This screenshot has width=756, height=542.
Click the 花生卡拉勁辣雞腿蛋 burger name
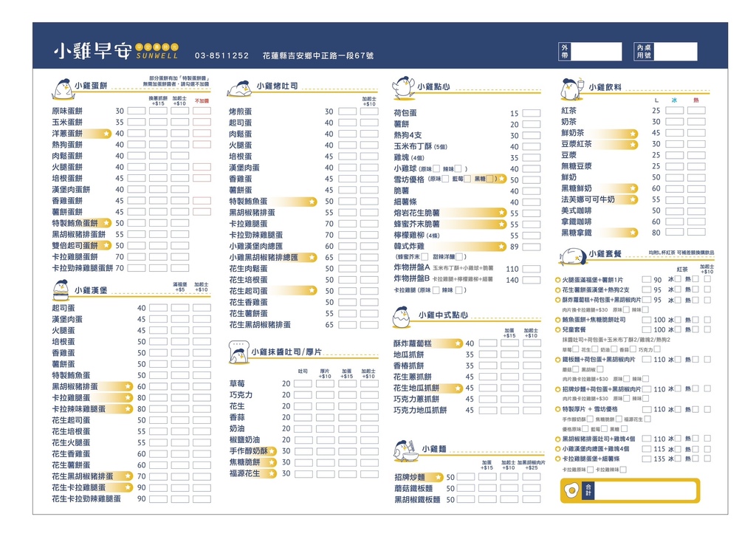[x=86, y=498]
